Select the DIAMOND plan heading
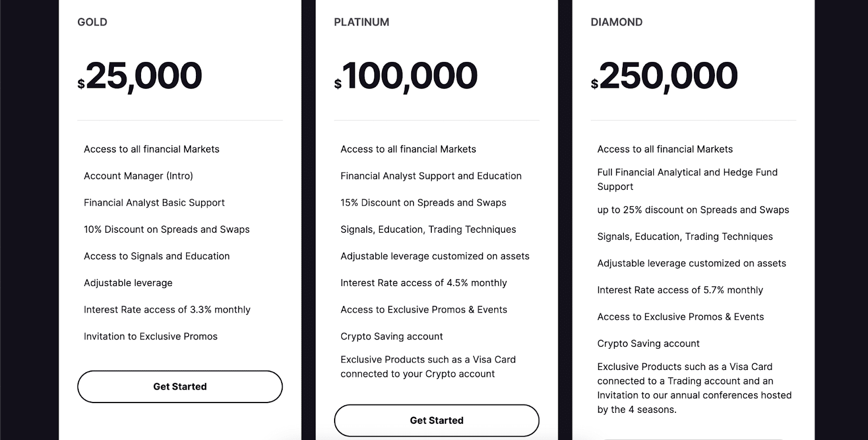The width and height of the screenshot is (868, 440). (616, 22)
